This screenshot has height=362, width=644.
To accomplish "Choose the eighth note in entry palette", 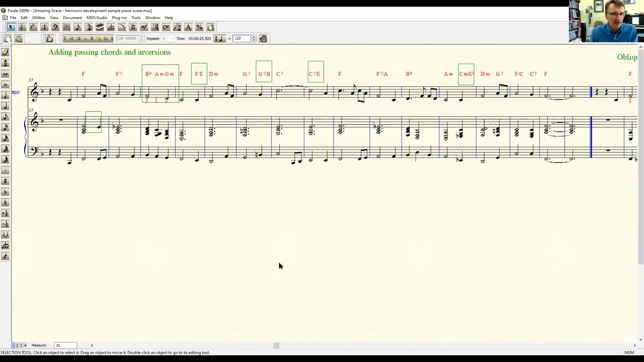I will (x=6, y=116).
